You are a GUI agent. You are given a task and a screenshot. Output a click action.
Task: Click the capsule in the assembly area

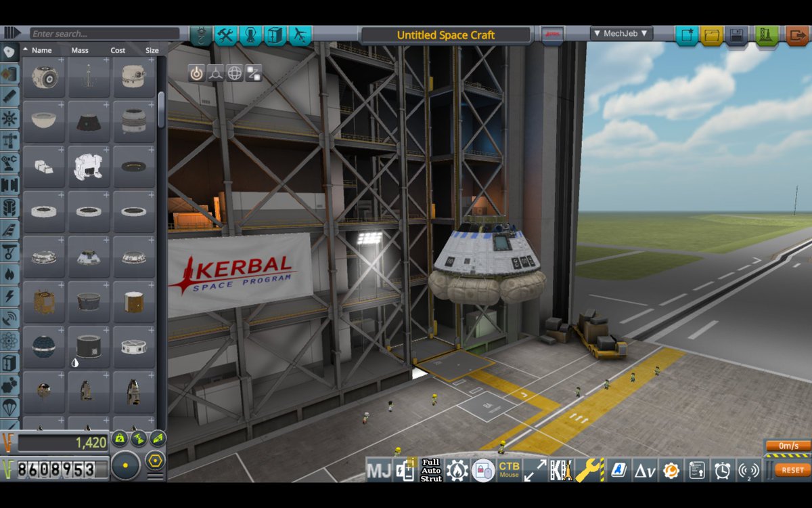tap(488, 264)
